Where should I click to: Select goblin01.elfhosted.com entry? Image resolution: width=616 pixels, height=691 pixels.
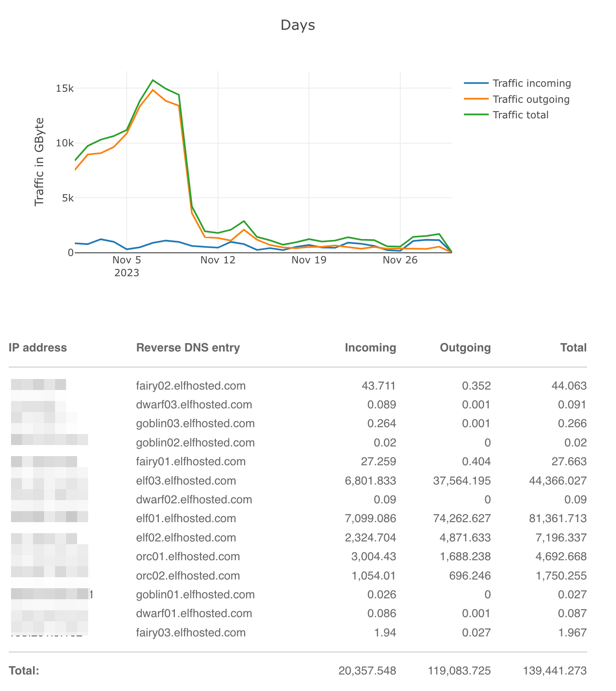click(x=196, y=595)
